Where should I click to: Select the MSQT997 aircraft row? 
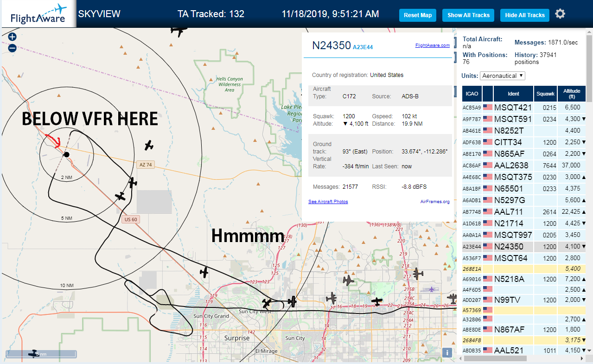tap(524, 235)
